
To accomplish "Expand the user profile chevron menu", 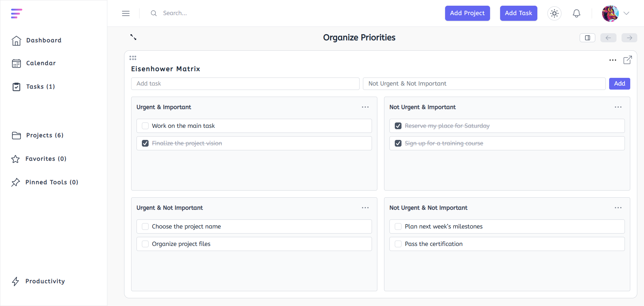I will point(626,13).
